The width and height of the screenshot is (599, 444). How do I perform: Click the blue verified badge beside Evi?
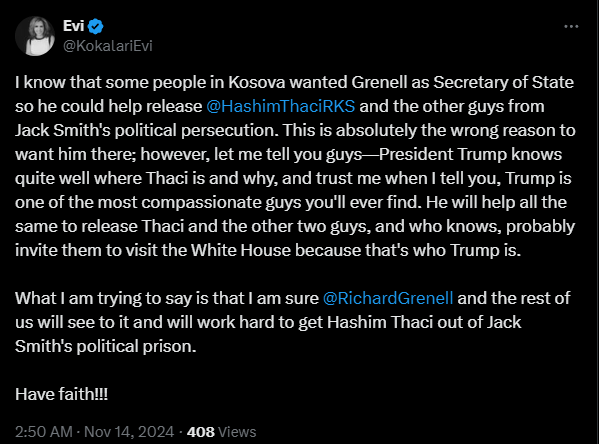tap(96, 26)
